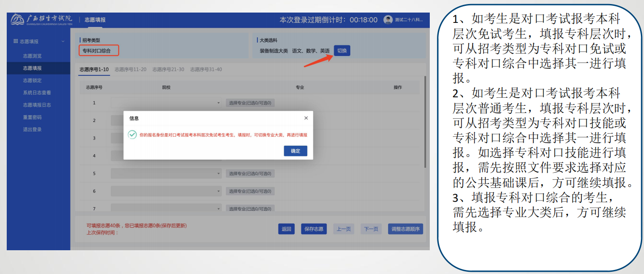644x274 pixels.
Task: Open 志愿锁定 in the sidebar
Action: [x=32, y=80]
